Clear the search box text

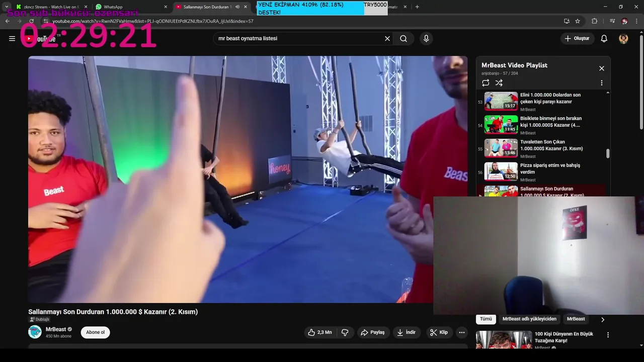[387, 39]
